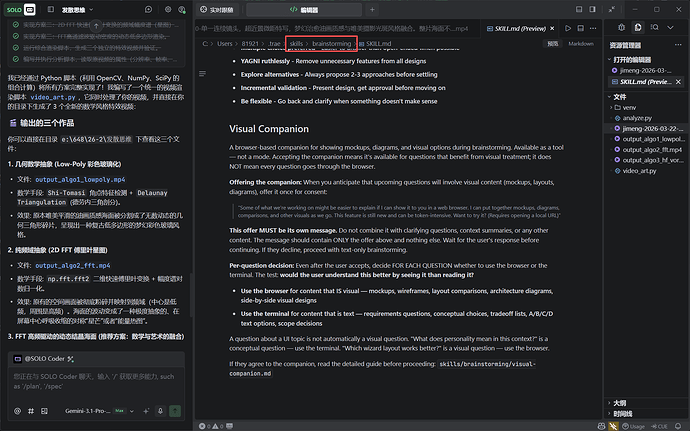This screenshot has height=431, width=690.
Task: Click the split editor icon in editor toolbar
Action: (580, 28)
